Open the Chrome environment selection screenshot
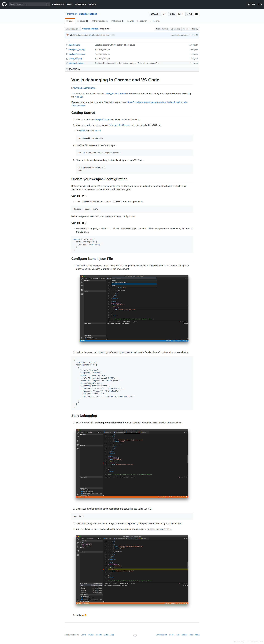Viewport: 264px width, 644px height. tap(134, 308)
